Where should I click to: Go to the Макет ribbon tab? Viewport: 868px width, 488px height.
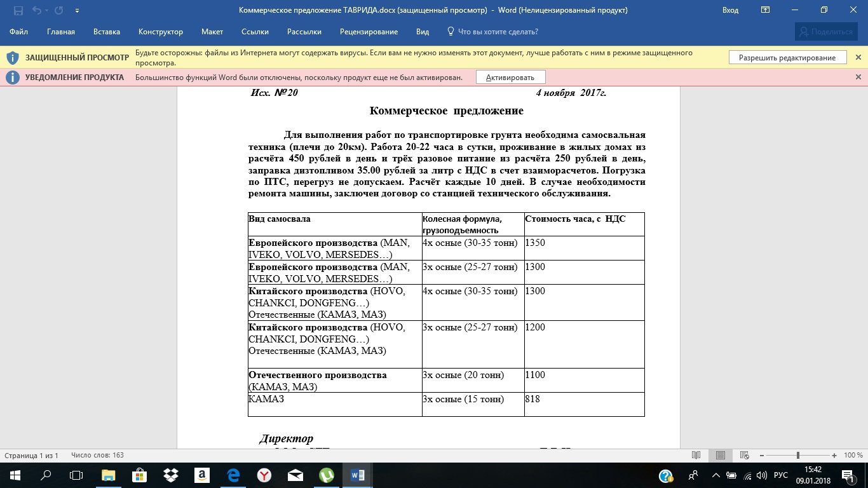tap(212, 32)
